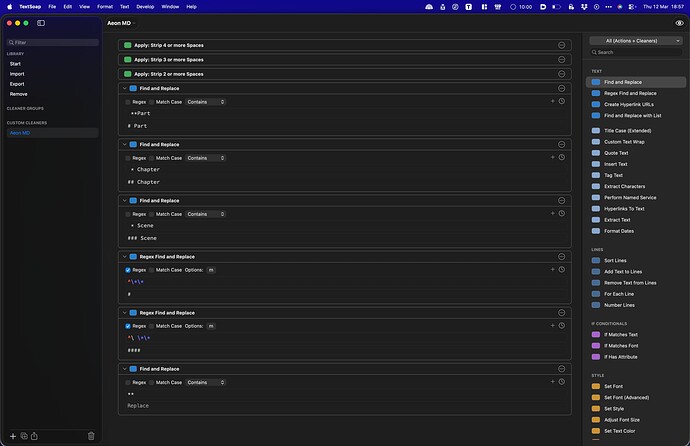Open the Develop menu
This screenshot has height=446, width=690.
point(145,7)
